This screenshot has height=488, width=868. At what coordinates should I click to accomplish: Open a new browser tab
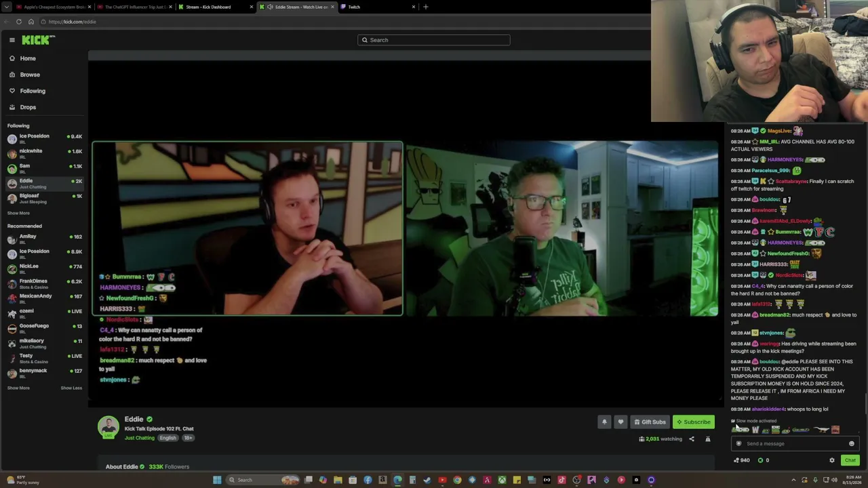tap(426, 7)
